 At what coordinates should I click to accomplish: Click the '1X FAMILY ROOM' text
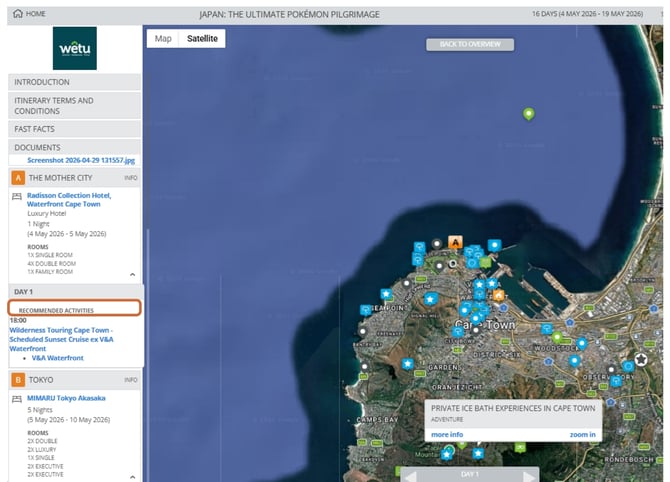(x=50, y=272)
